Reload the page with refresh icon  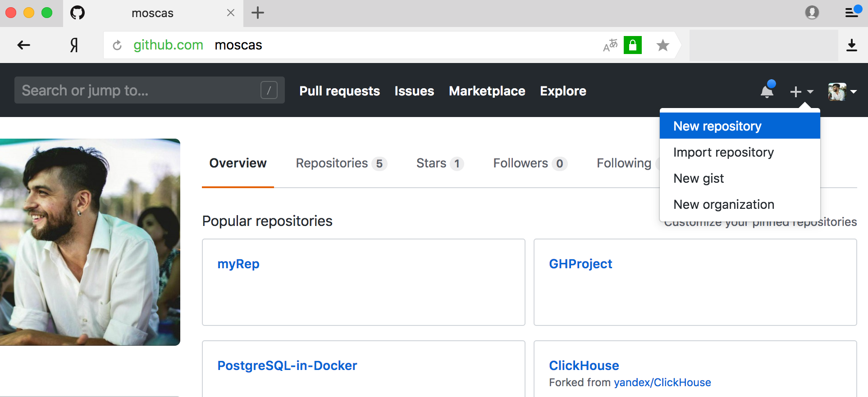point(117,45)
